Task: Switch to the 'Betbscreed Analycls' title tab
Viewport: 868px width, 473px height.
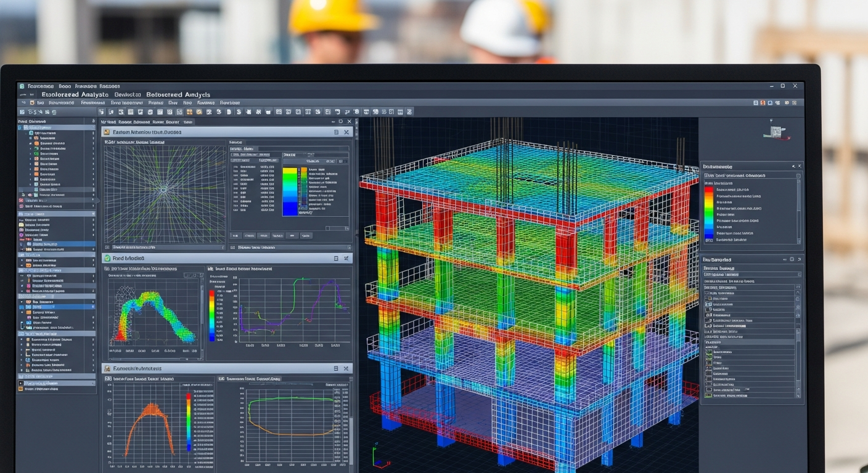Action: click(x=178, y=94)
